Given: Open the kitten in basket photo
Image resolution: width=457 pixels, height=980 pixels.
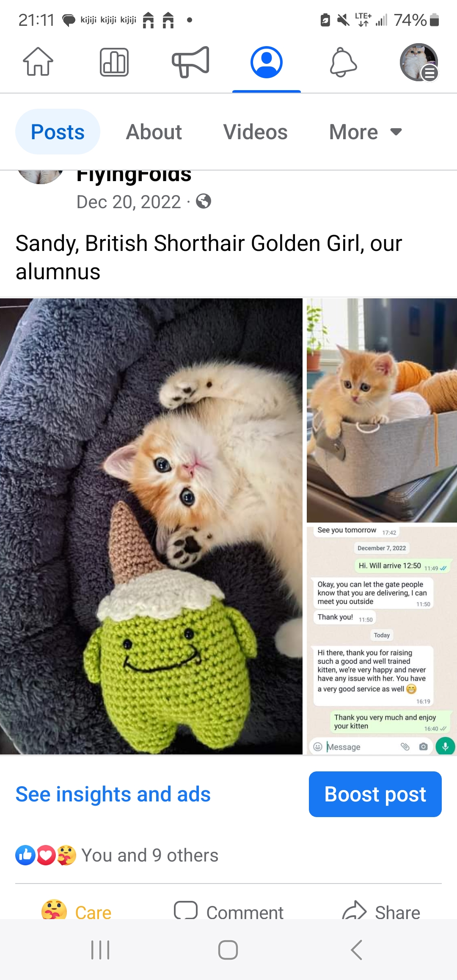Looking at the screenshot, I should (382, 410).
